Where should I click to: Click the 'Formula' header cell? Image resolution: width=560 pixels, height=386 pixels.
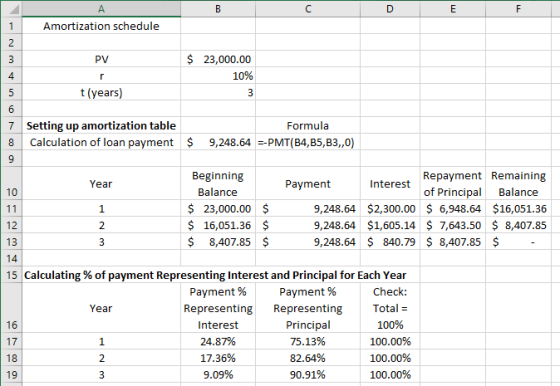[x=308, y=126]
